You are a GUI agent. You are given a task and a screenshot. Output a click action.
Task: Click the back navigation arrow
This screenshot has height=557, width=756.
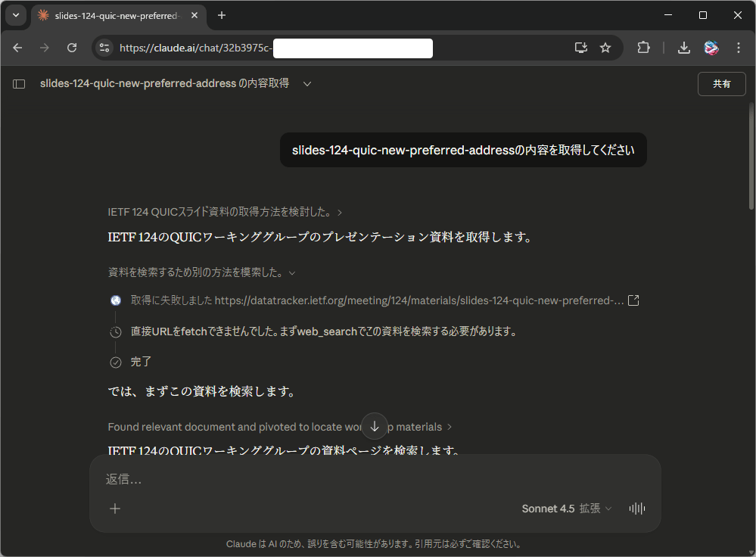[x=17, y=47]
